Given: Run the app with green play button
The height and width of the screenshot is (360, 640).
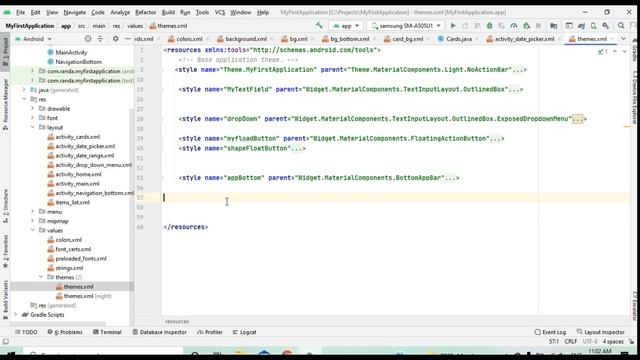Looking at the screenshot, I should click(453, 26).
